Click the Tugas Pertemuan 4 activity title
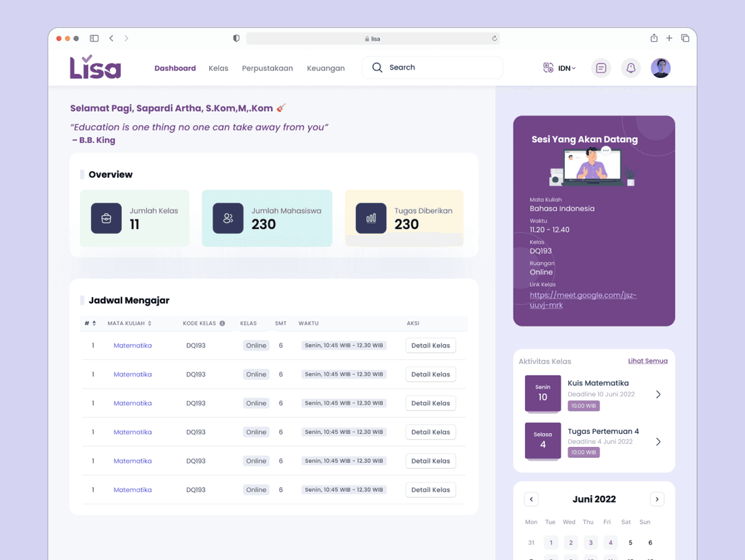745x560 pixels. coord(604,431)
